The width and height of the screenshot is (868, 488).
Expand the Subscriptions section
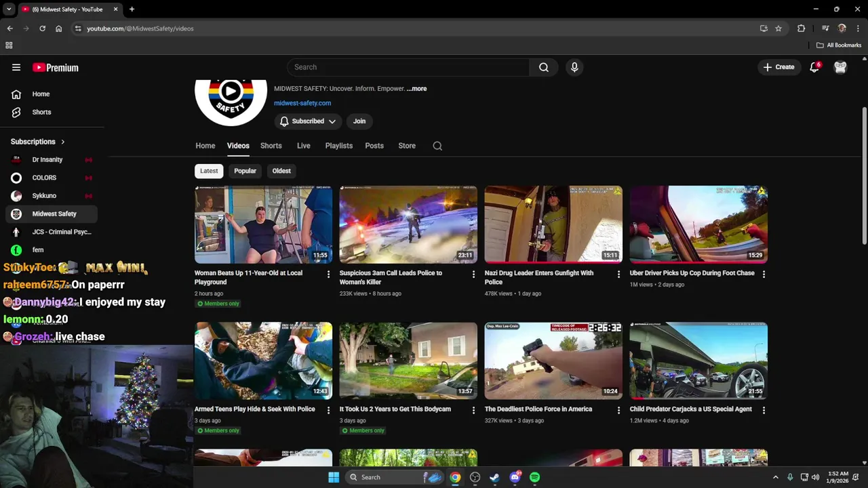(38, 142)
